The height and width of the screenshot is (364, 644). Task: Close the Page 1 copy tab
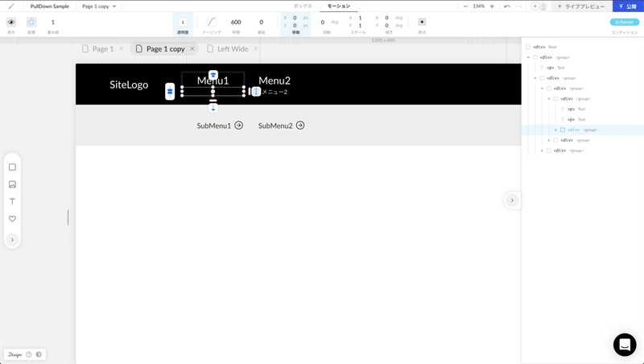pos(192,49)
